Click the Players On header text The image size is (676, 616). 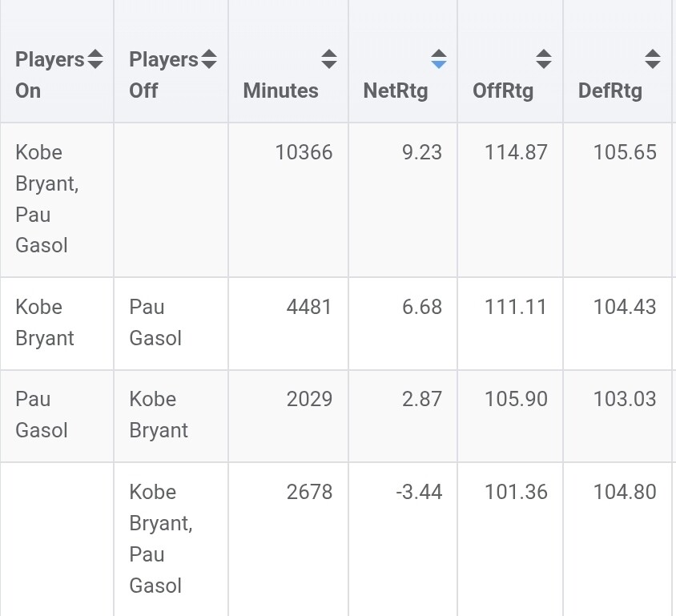(50, 75)
